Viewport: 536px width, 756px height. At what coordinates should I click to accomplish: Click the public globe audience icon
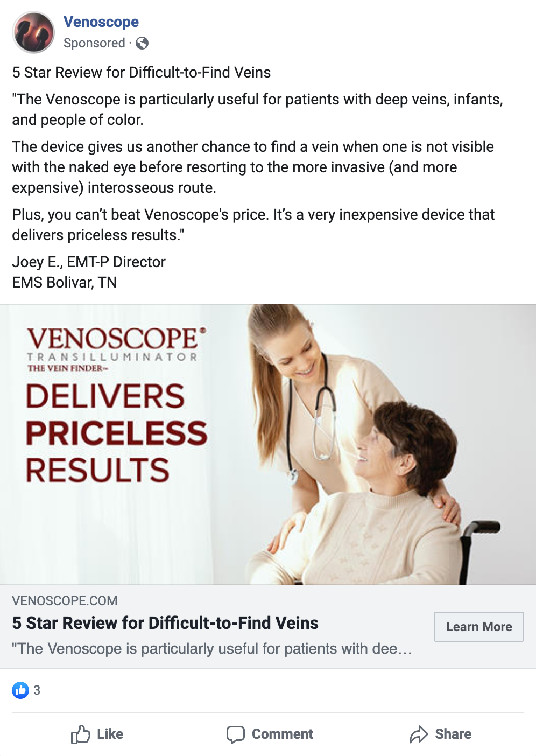coord(142,43)
